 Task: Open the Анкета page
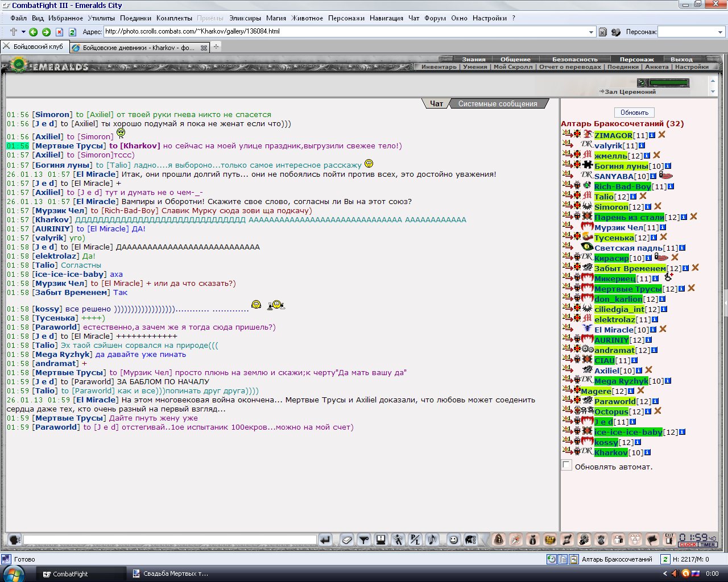(657, 66)
